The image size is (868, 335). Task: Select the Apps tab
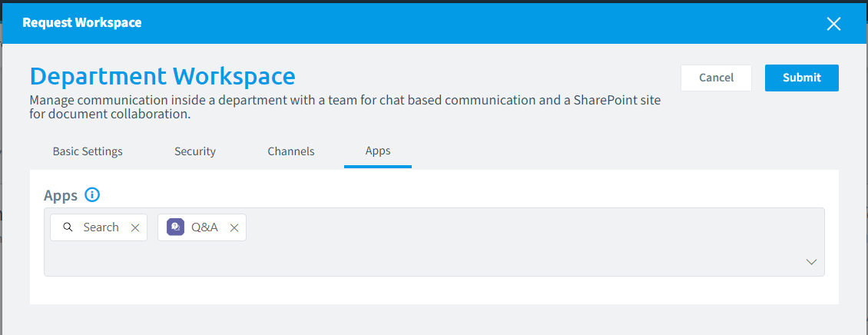pyautogui.click(x=378, y=151)
